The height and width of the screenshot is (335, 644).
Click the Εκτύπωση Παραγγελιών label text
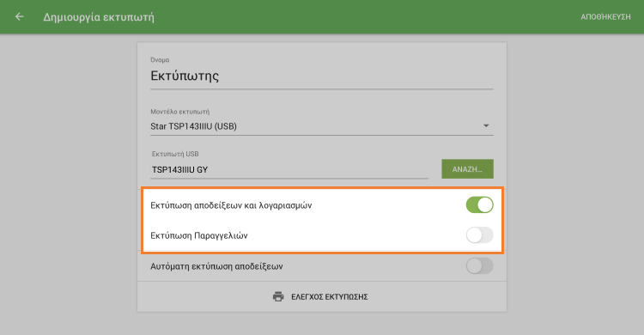(199, 235)
